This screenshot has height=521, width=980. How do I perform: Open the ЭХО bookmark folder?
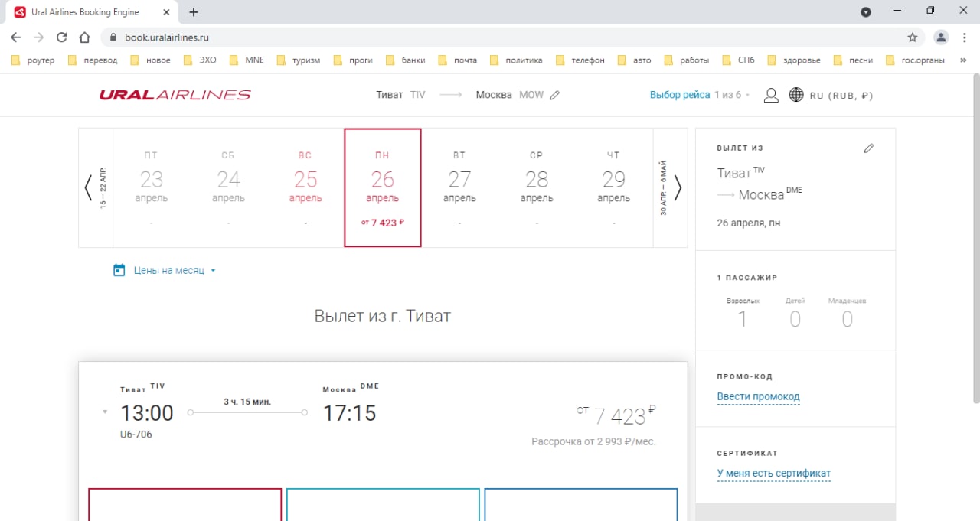(199, 60)
